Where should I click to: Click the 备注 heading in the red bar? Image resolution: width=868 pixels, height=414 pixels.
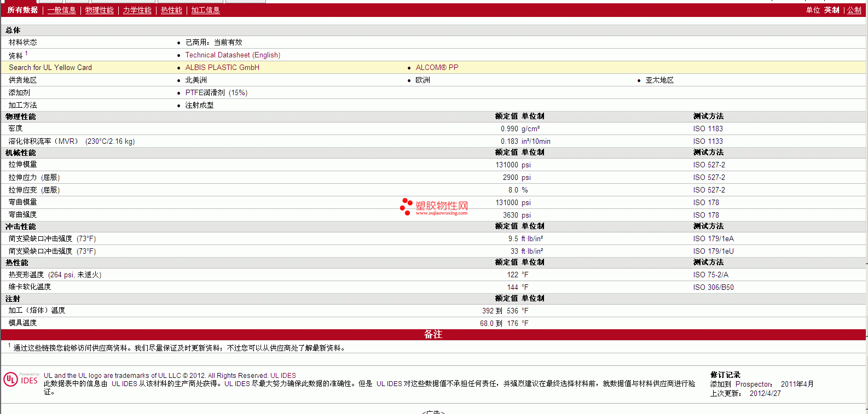click(x=433, y=335)
